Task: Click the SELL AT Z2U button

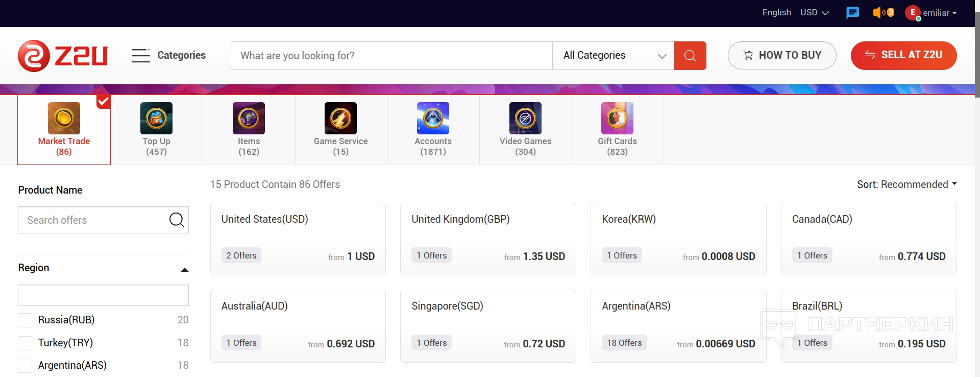Action: tap(904, 55)
